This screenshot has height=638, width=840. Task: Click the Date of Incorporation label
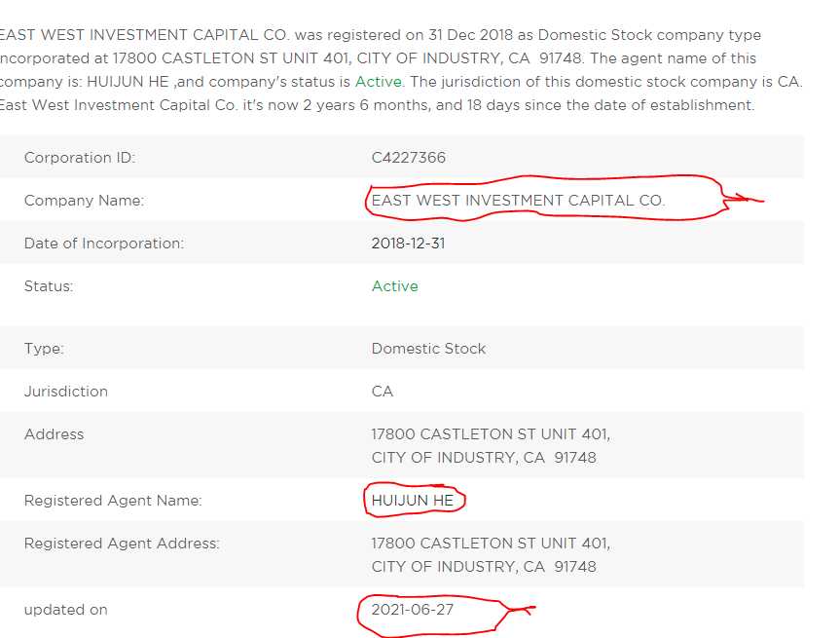[104, 244]
